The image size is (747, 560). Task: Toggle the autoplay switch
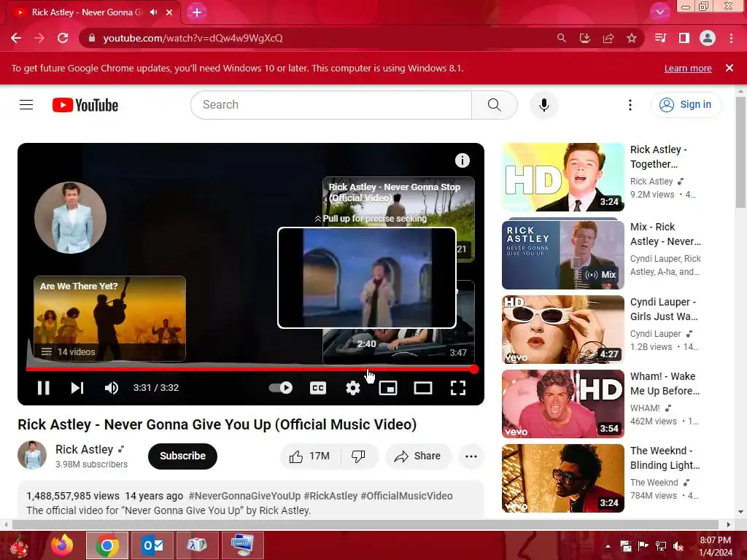(x=281, y=388)
